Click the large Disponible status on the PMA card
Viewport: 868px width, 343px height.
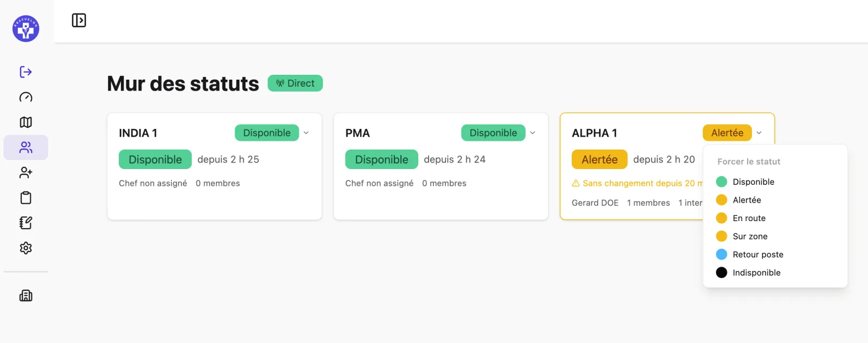pos(381,159)
